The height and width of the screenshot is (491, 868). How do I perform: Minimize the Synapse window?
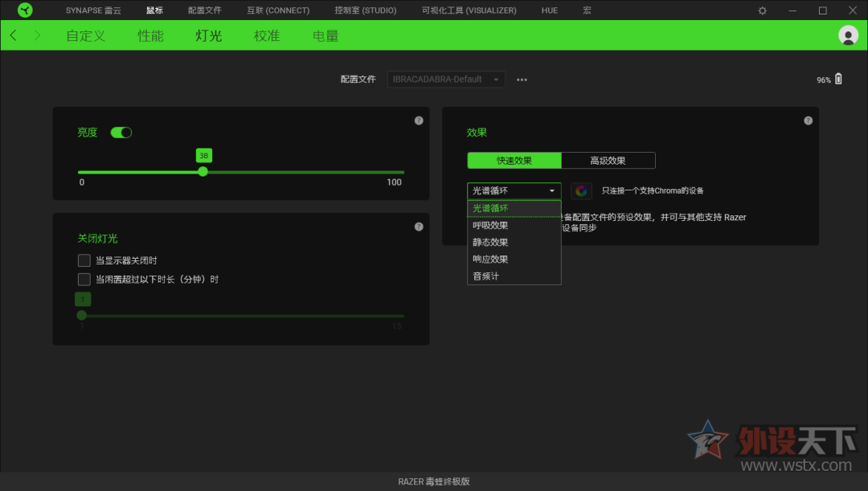point(792,10)
